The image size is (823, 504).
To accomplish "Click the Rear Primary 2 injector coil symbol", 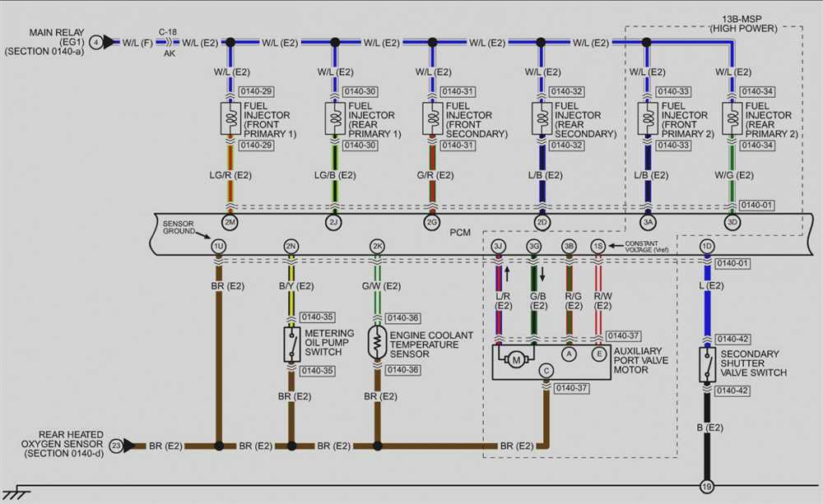I will pos(732,118).
